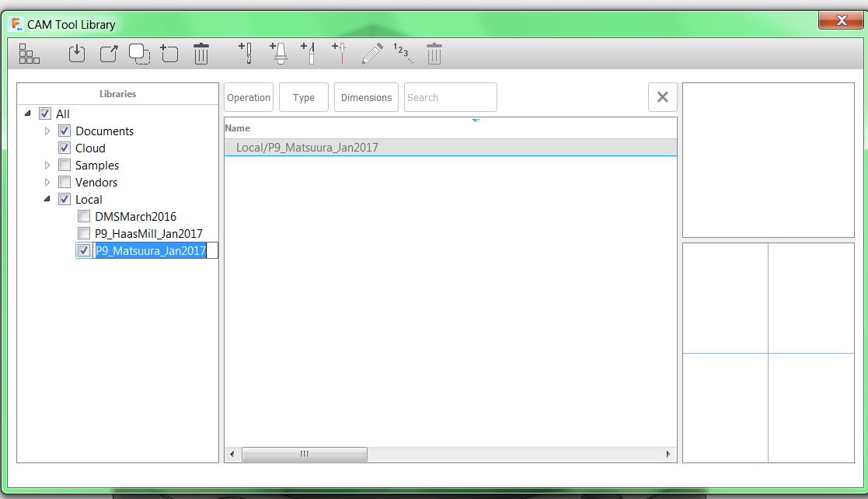This screenshot has width=868, height=499.
Task: Toggle the Local checkbox
Action: 64,200
